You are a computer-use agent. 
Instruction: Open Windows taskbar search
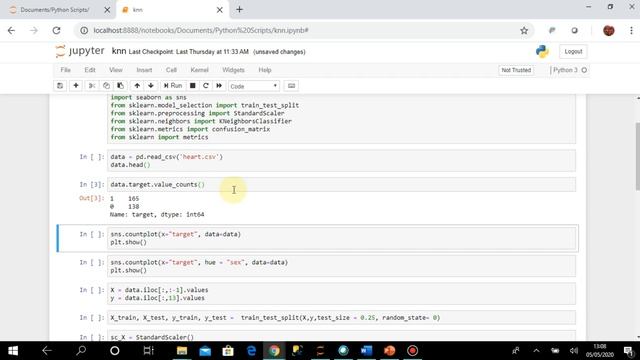tap(81, 351)
